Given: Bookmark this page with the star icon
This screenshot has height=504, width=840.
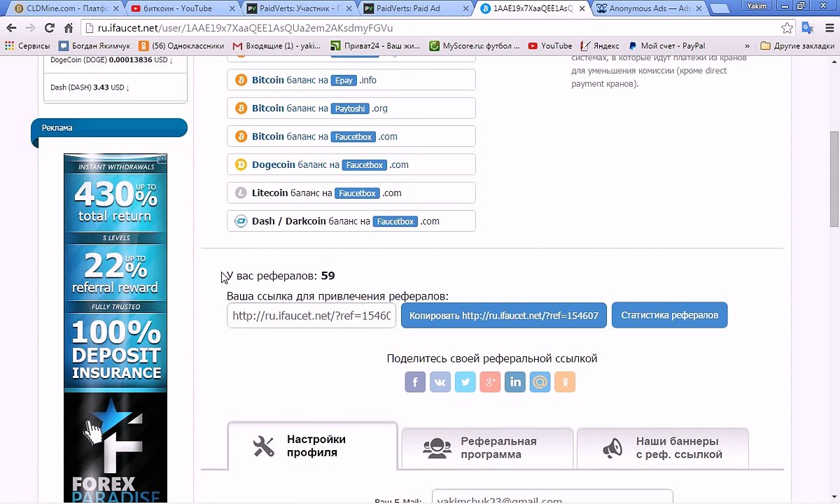Looking at the screenshot, I should 787,28.
